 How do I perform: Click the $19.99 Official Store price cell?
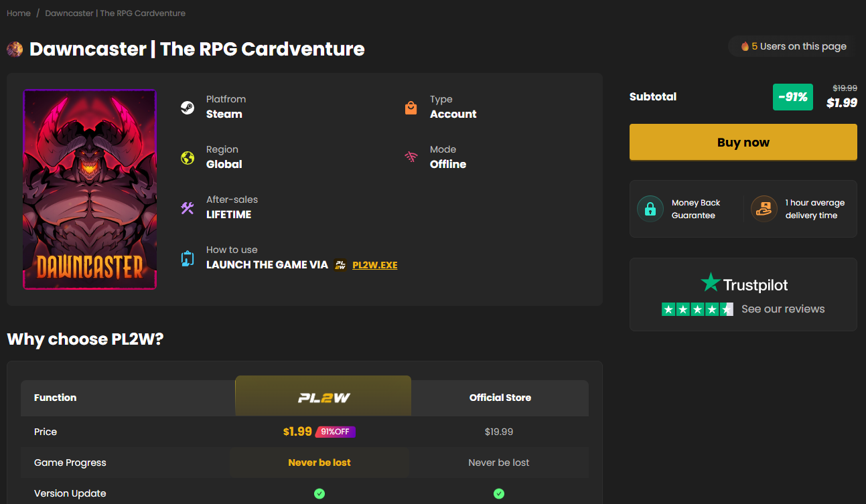coord(499,432)
